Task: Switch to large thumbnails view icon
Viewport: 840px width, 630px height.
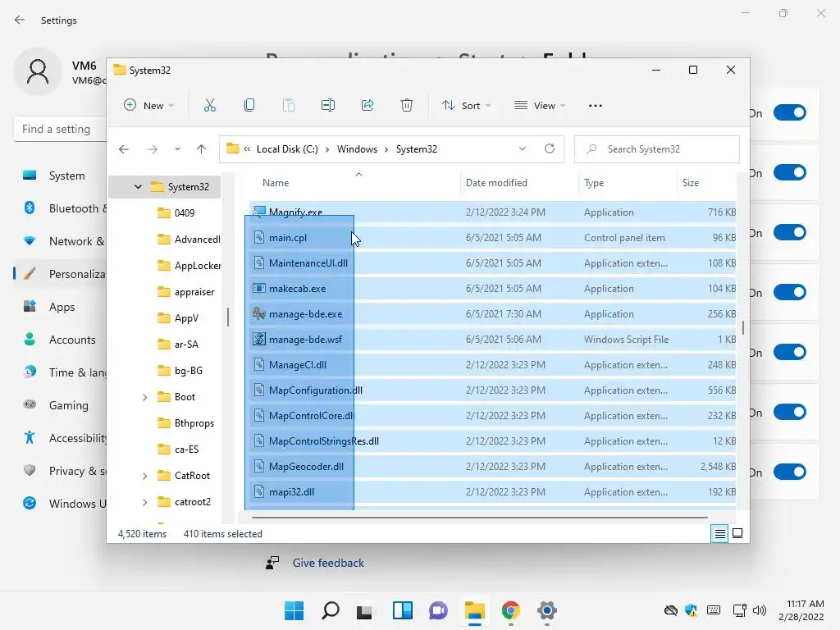Action: pyautogui.click(x=737, y=533)
